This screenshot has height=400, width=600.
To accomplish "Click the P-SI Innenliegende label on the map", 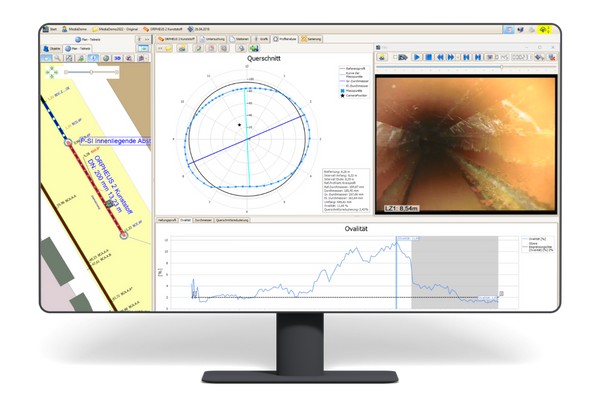I will (x=116, y=141).
